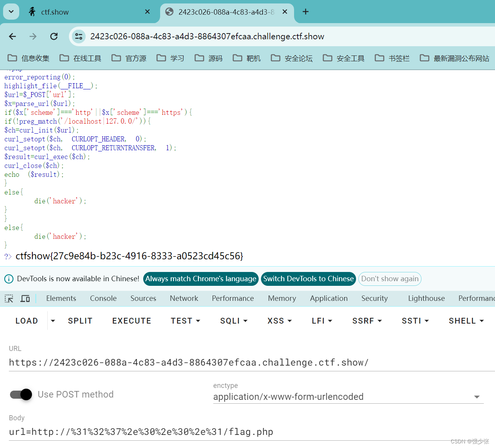Reload the current page
The width and height of the screenshot is (495, 448).
pyautogui.click(x=54, y=36)
